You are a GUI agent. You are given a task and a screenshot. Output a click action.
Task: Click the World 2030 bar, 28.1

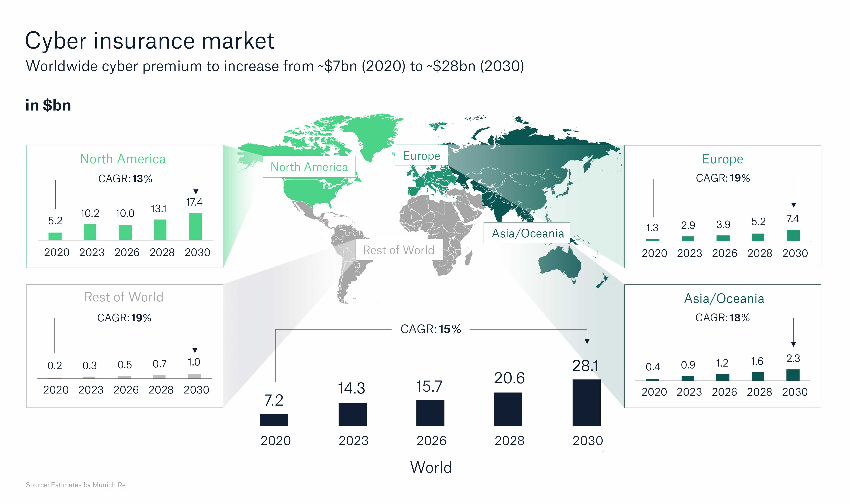click(x=586, y=402)
